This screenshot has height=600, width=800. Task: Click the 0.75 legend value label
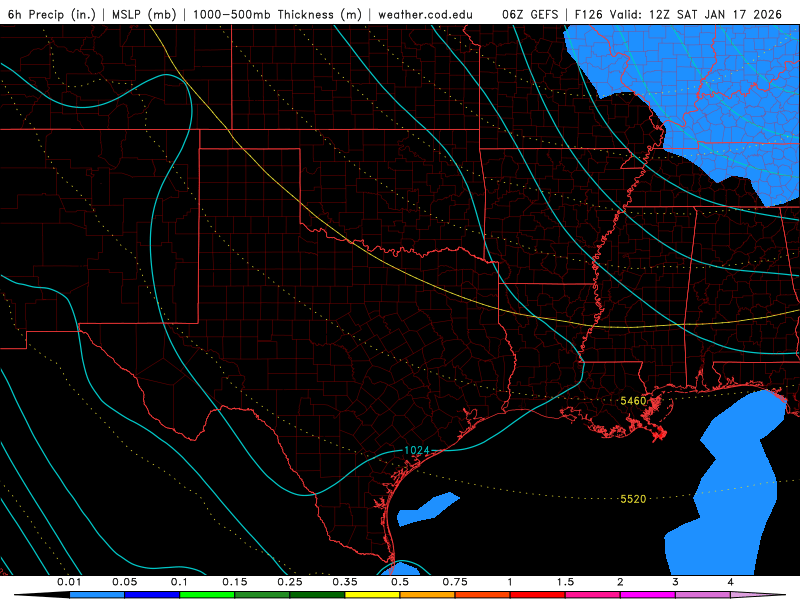click(x=455, y=582)
